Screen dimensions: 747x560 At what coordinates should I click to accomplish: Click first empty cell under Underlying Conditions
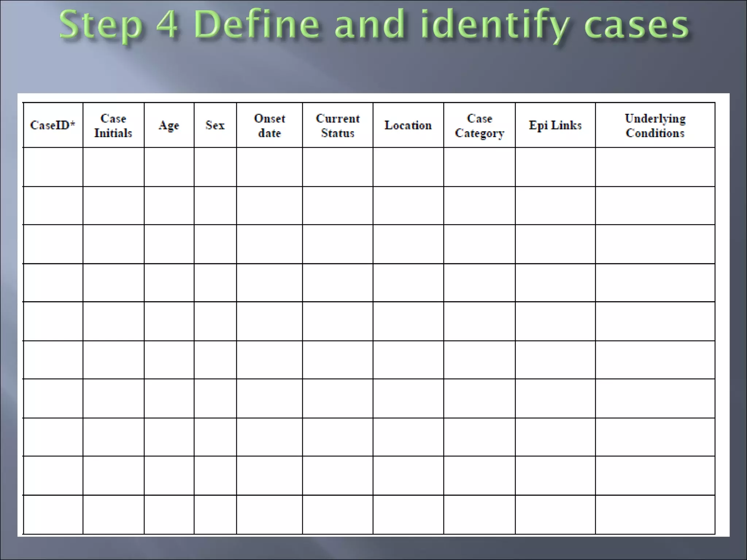(655, 167)
